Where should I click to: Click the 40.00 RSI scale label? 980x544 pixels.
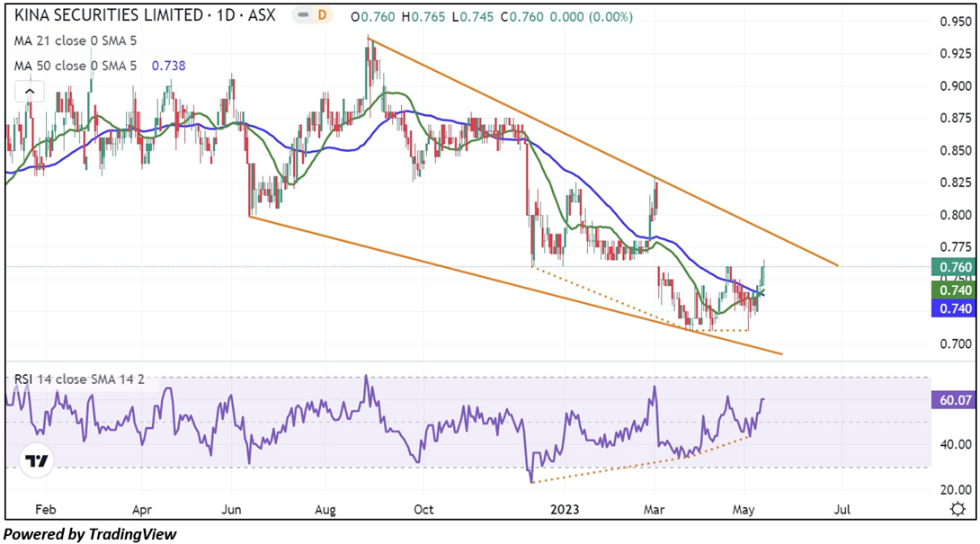(956, 444)
